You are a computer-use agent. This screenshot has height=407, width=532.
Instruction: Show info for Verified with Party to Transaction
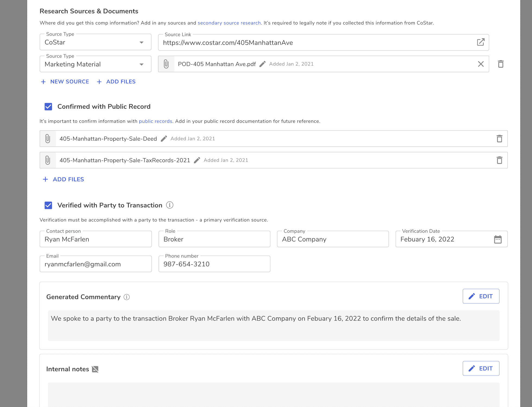click(x=170, y=205)
